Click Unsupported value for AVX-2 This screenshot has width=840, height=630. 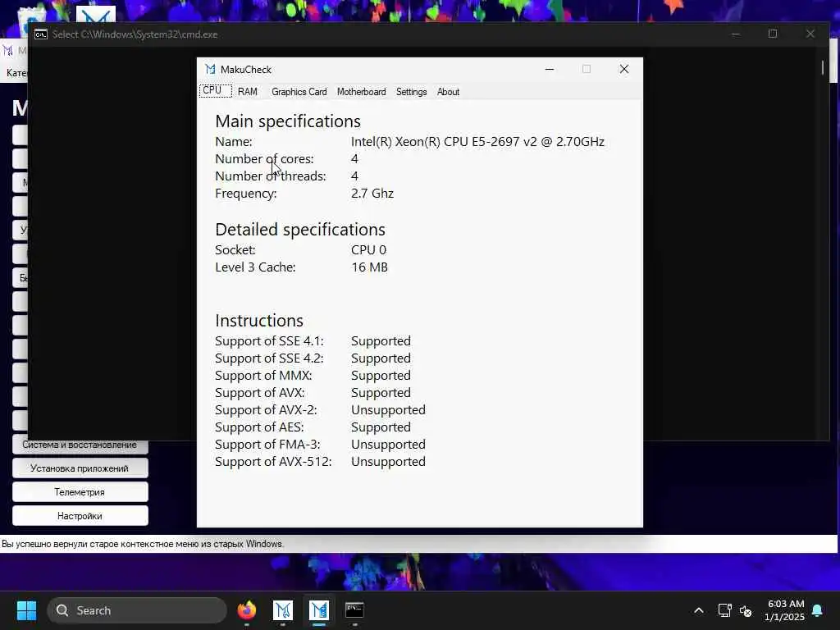pos(388,410)
